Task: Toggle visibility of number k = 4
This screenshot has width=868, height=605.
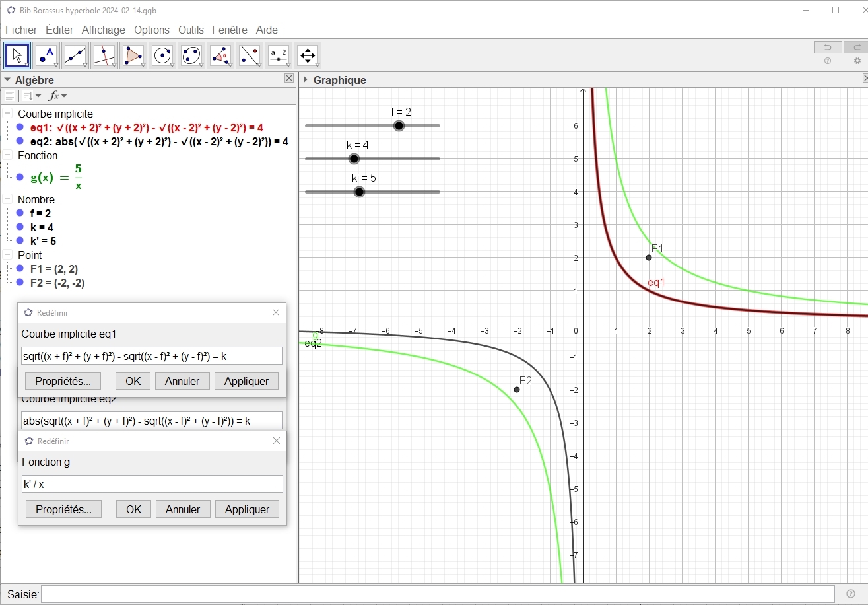Action: [20, 227]
